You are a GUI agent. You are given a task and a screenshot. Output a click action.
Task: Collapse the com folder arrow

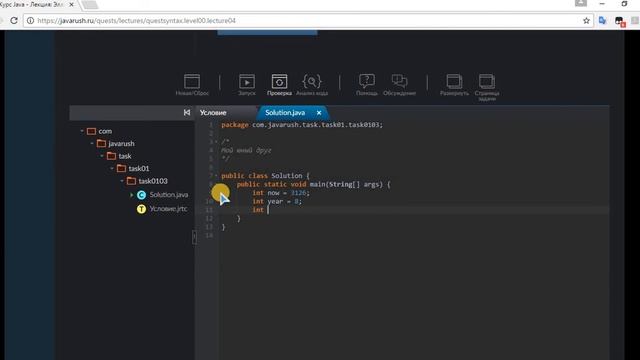[x=82, y=131]
